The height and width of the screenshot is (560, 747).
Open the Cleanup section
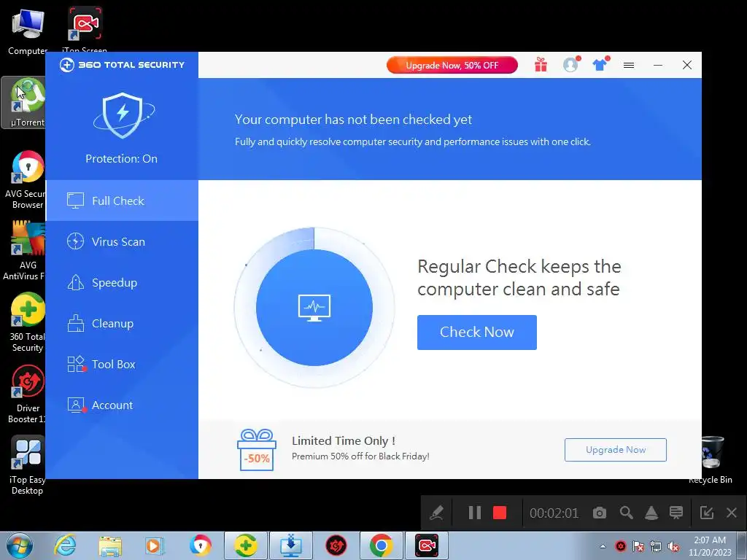[122, 323]
